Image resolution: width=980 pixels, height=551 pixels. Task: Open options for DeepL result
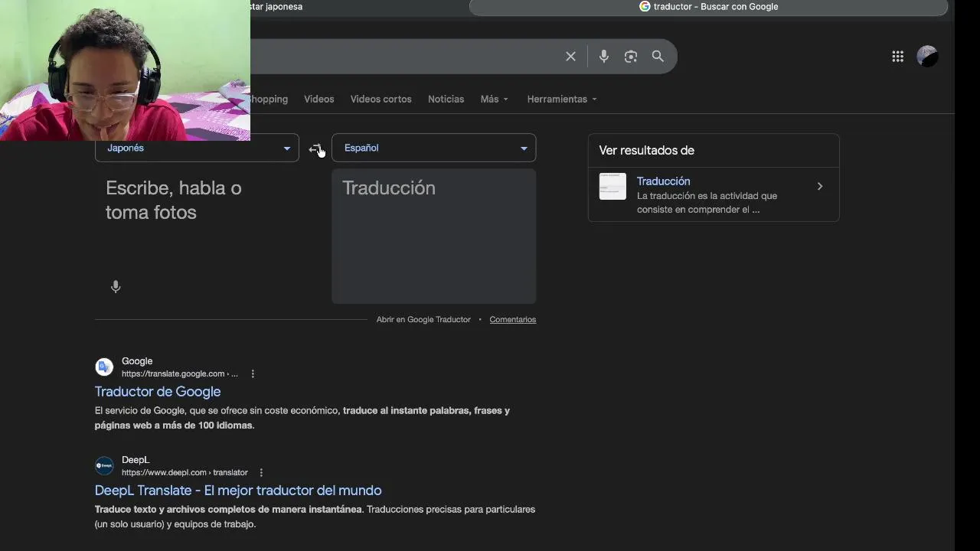[261, 473]
